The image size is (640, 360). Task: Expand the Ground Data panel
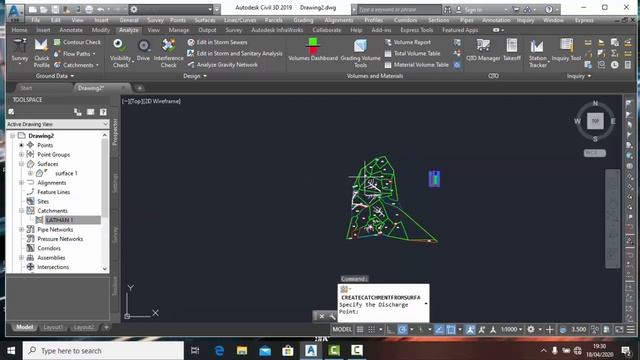pyautogui.click(x=55, y=76)
